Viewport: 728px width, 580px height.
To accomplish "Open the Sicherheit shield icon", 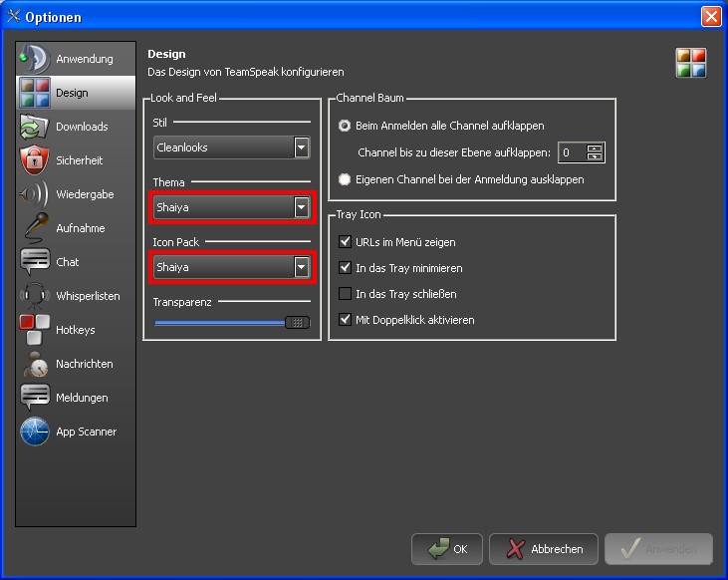I will (34, 160).
